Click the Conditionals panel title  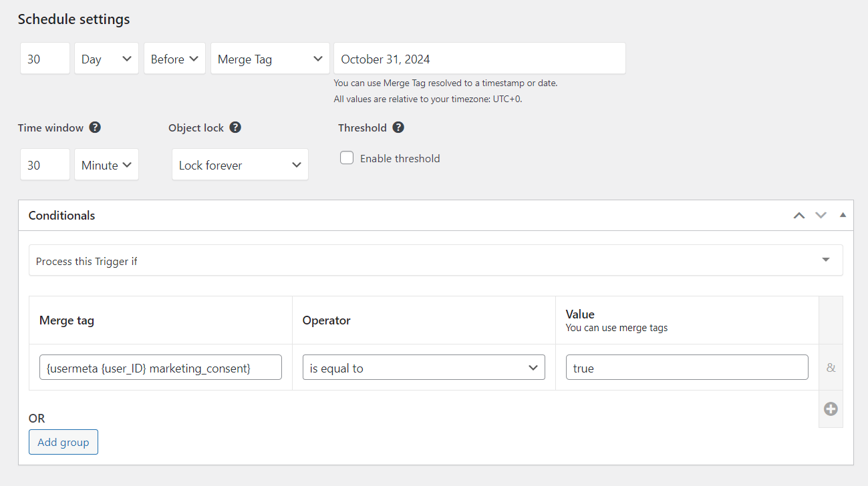61,216
